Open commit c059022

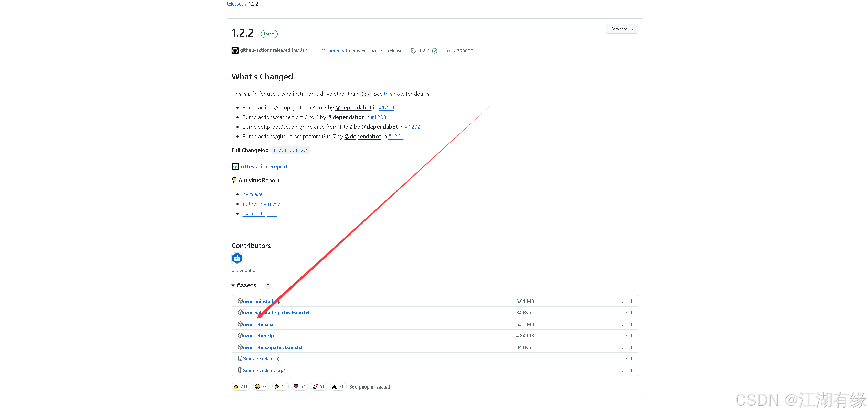click(x=463, y=51)
